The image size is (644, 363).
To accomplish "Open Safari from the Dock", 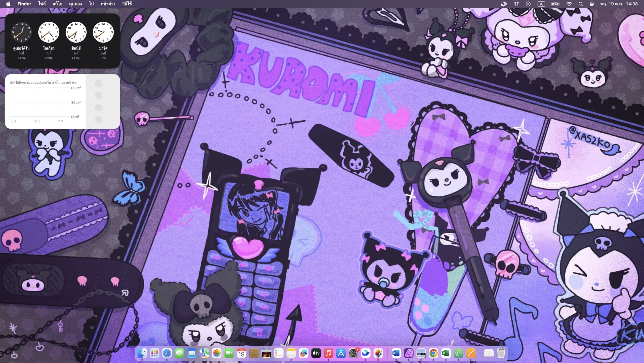I will tap(167, 353).
